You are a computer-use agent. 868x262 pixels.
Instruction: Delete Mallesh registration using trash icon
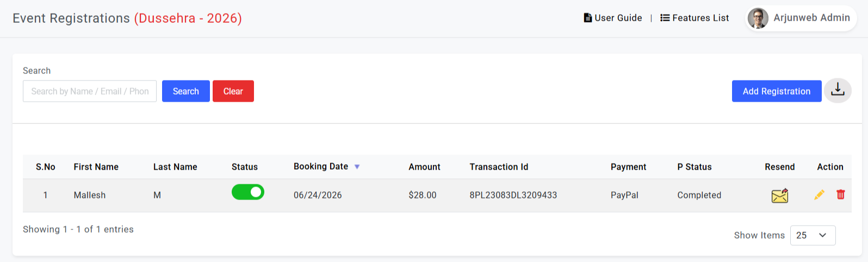point(841,195)
